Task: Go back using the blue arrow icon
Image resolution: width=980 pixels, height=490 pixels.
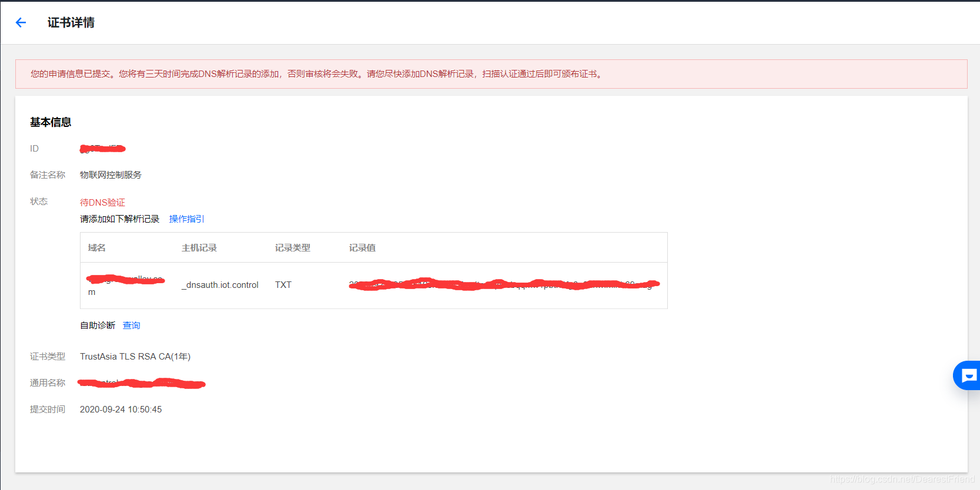Action: click(x=21, y=22)
